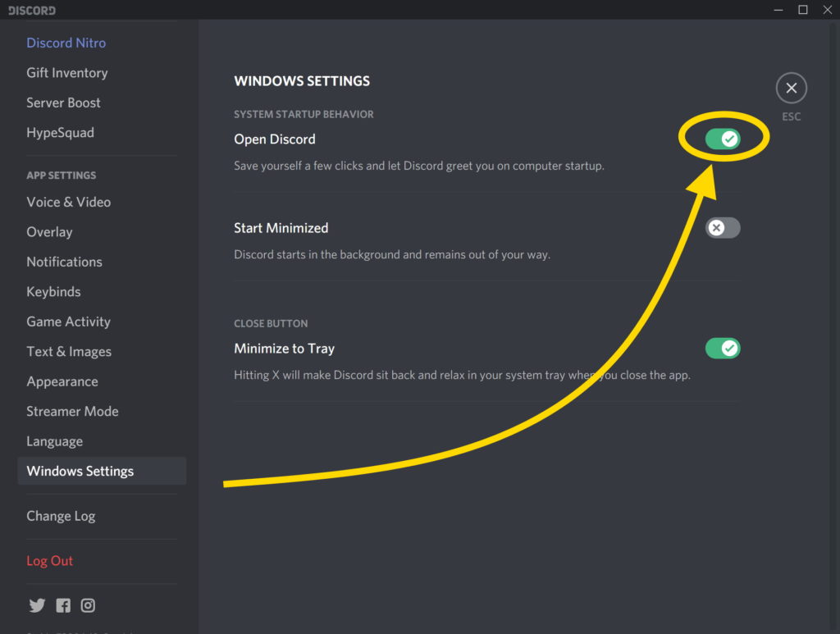840x634 pixels.
Task: Open the Keybinds configuration page
Action: tap(53, 291)
